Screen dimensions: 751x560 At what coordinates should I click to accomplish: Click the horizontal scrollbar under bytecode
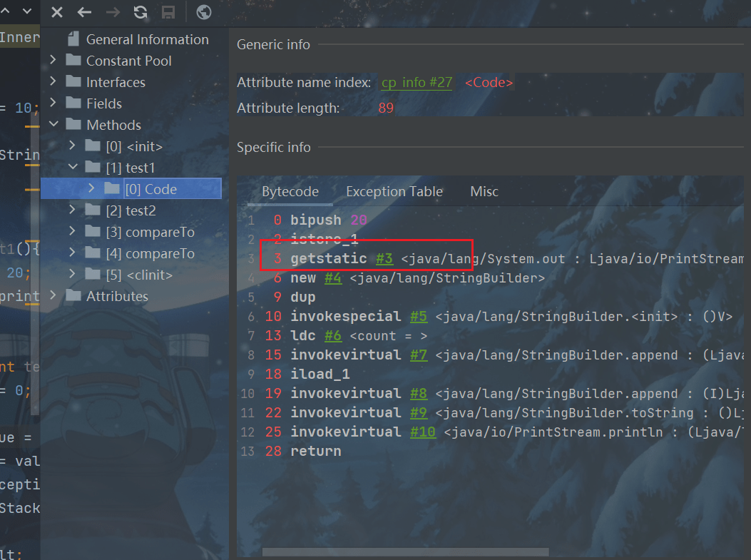(405, 551)
